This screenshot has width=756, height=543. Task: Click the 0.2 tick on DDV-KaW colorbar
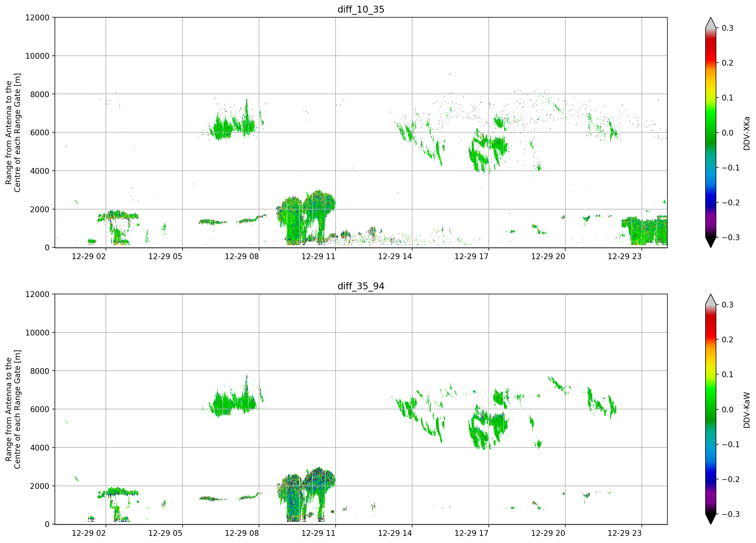pyautogui.click(x=728, y=340)
